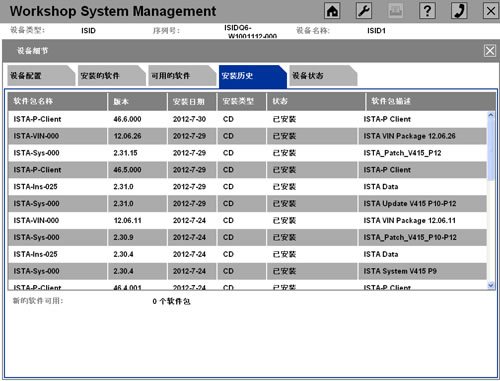This screenshot has width=500, height=381.
Task: Switch to the 设备配置 tab
Action: (x=41, y=76)
